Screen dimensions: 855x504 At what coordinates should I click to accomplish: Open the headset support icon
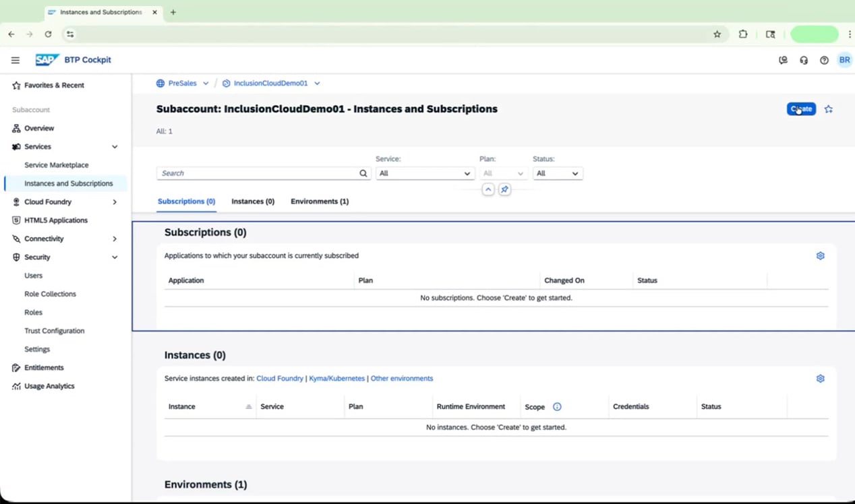(x=804, y=60)
